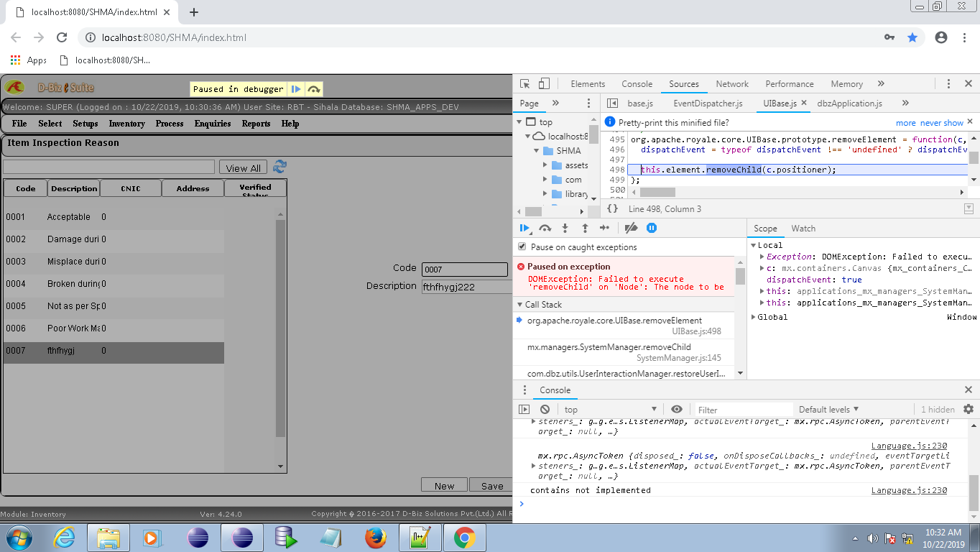Click the refresh icon beside View All
This screenshot has height=552, width=980.
coord(279,166)
